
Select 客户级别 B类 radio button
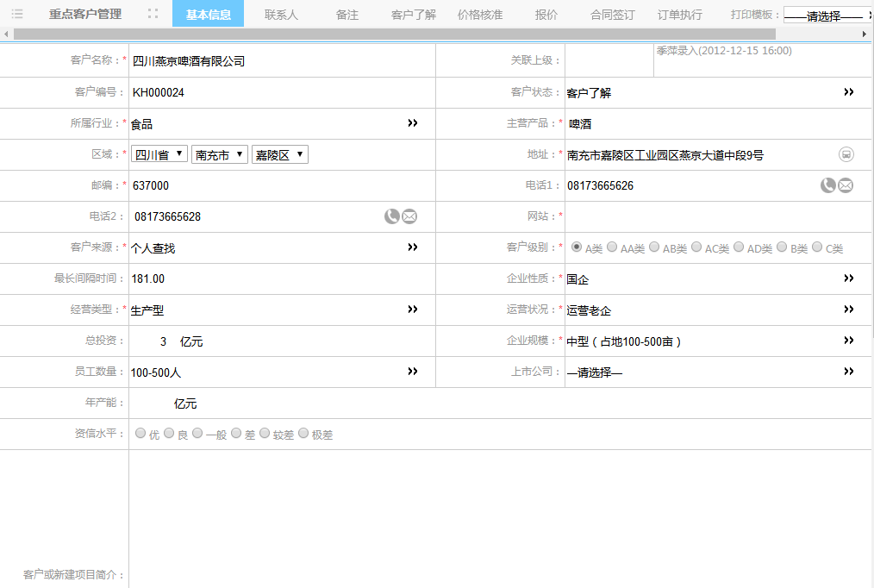click(782, 247)
